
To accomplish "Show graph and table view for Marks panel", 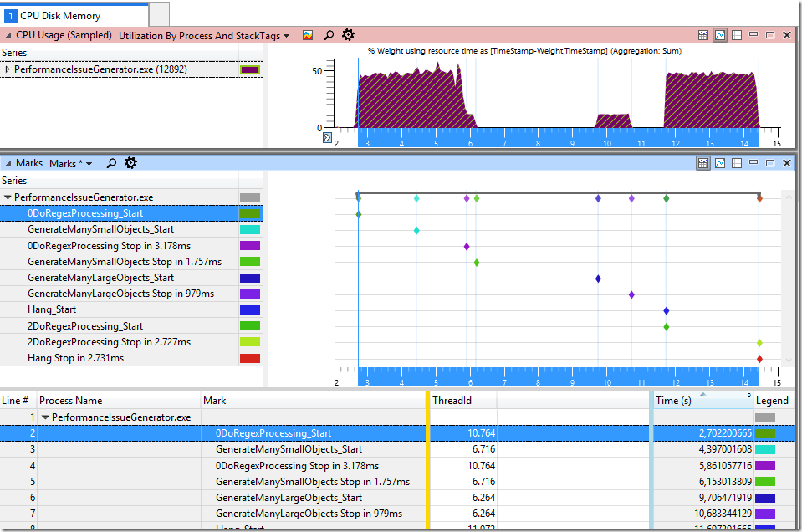I will (x=703, y=163).
